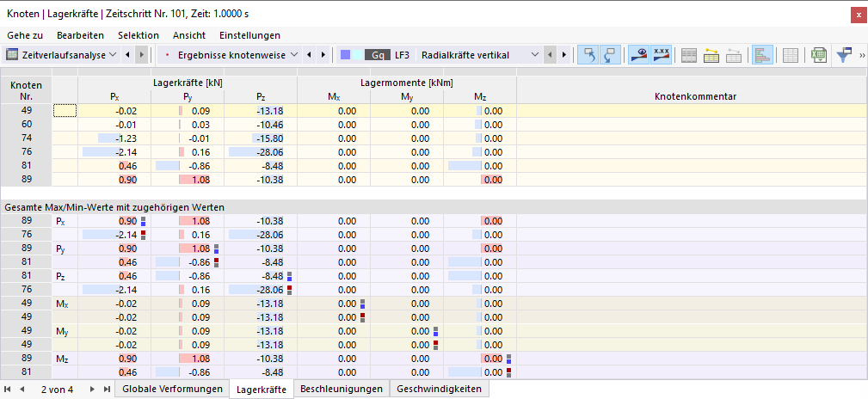Open the Bearbeiten menu
The image size is (868, 399).
pyautogui.click(x=80, y=35)
